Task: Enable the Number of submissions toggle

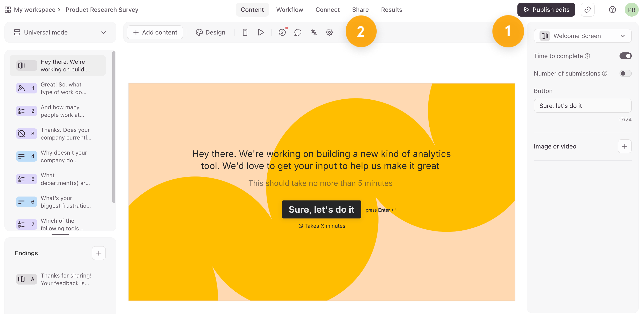Action: (x=625, y=73)
